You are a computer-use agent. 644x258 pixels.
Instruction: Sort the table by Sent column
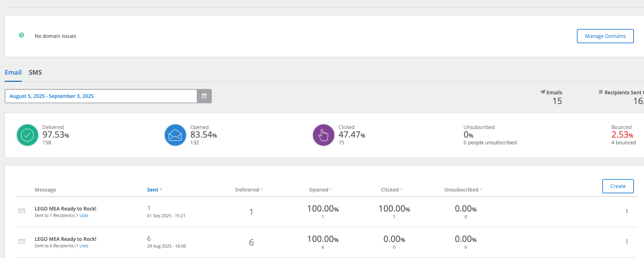click(x=154, y=190)
